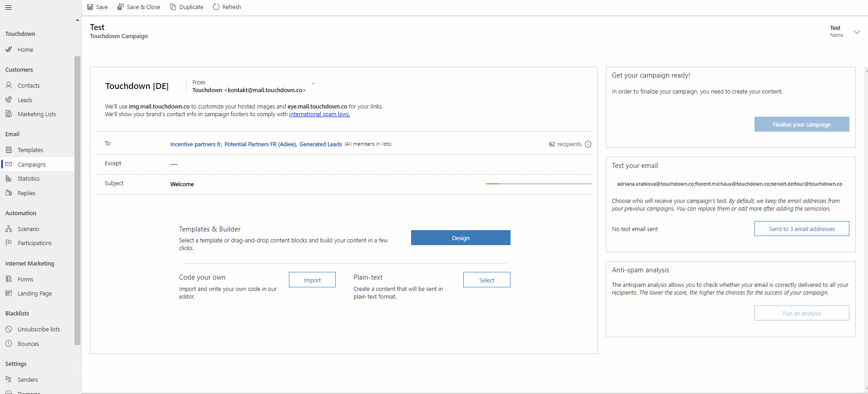
Task: Open the Generated Leads list link
Action: click(x=320, y=144)
